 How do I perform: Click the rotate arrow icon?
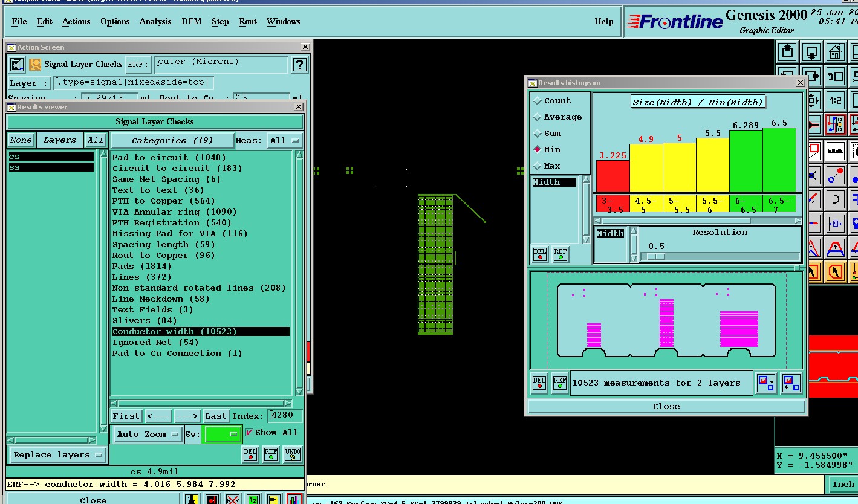(x=836, y=199)
